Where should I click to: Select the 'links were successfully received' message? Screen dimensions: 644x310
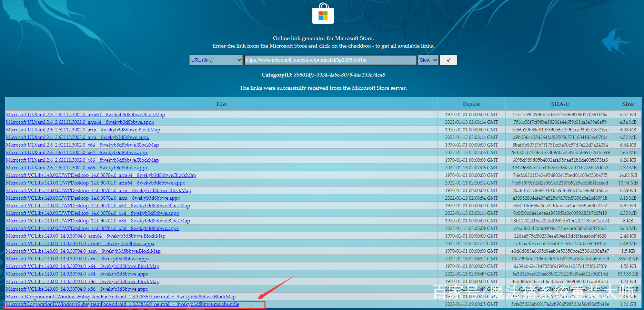(x=323, y=88)
